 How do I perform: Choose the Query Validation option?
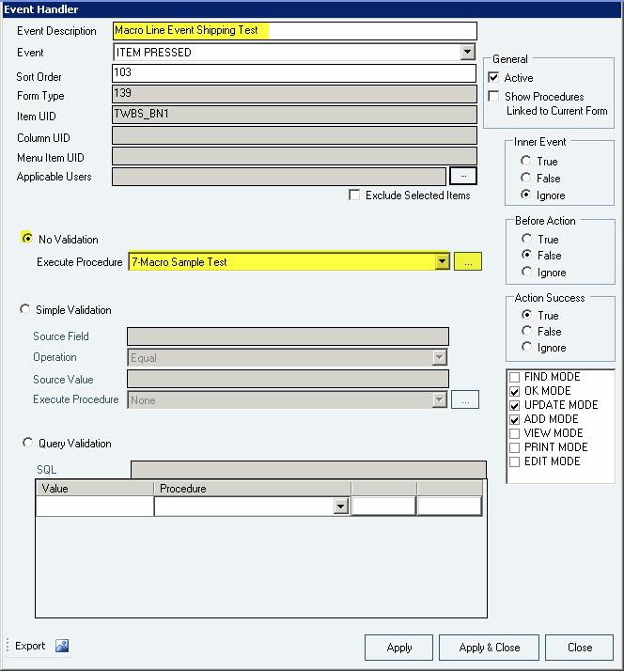coord(27,443)
